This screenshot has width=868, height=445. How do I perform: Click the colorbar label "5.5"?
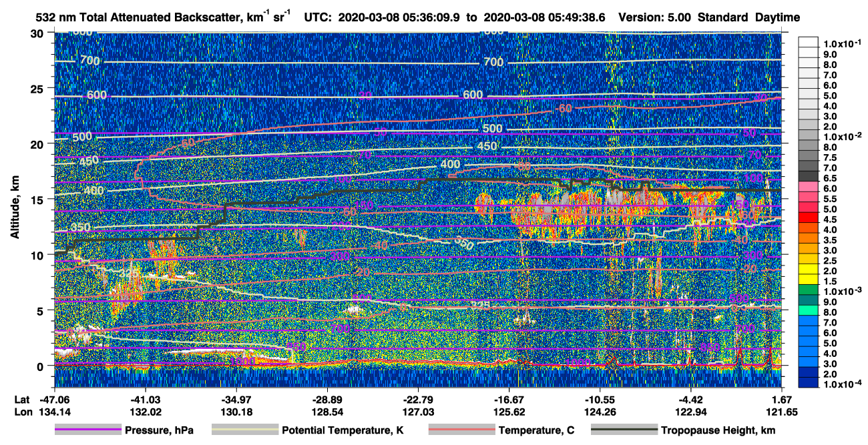[x=831, y=199]
